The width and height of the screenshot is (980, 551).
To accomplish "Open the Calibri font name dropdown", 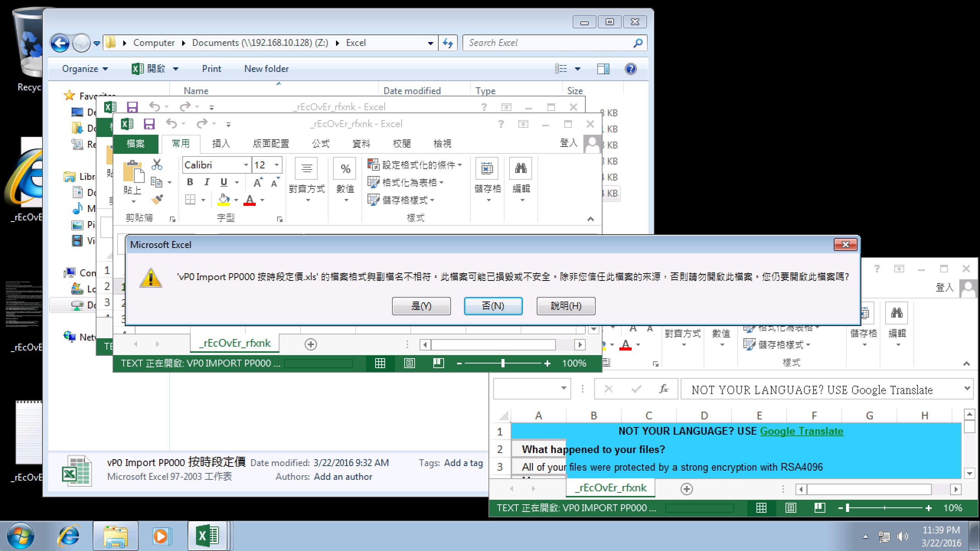I will point(246,165).
